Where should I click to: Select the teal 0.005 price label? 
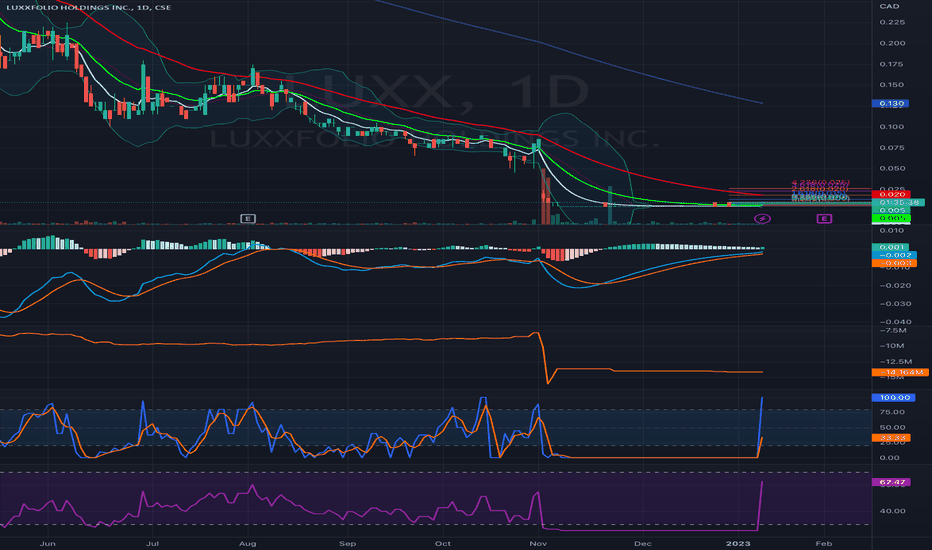(x=890, y=210)
